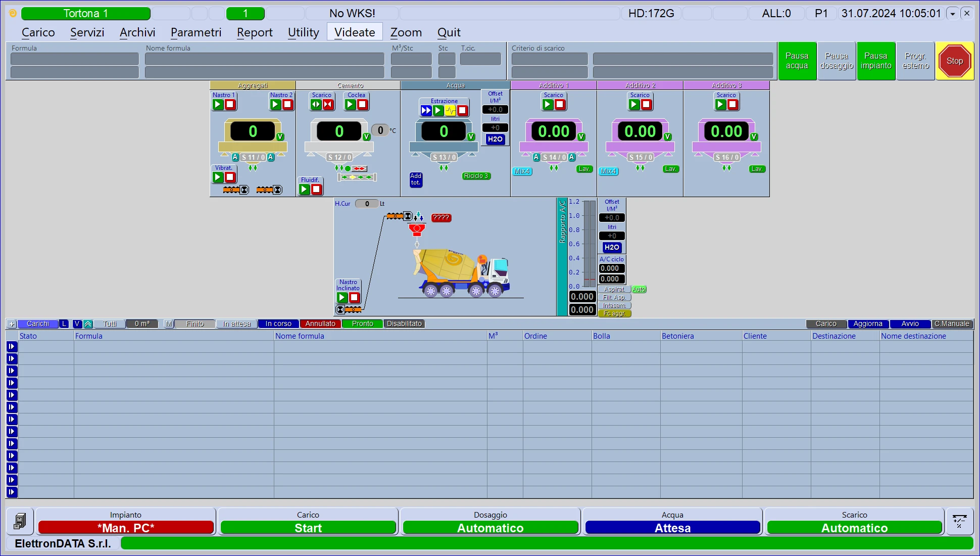Click yellow pulse icon under Estrazione
Screen dimensions: 980x556
450,111
